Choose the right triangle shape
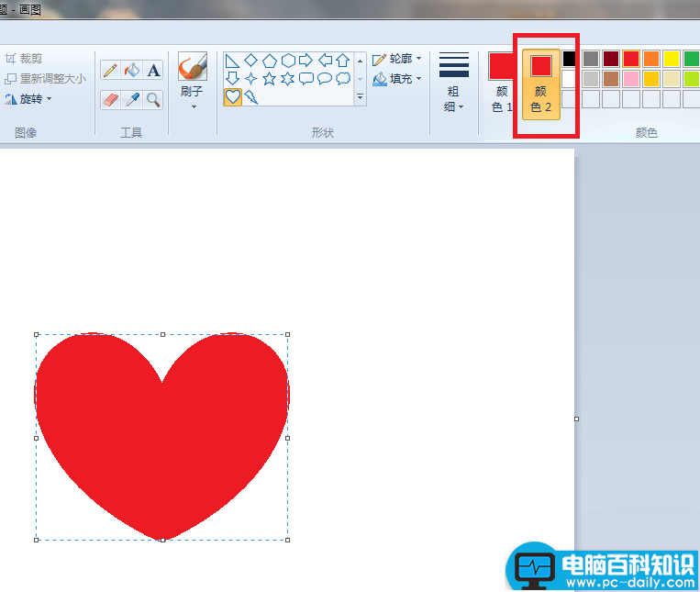This screenshot has width=700, height=592. (232, 61)
